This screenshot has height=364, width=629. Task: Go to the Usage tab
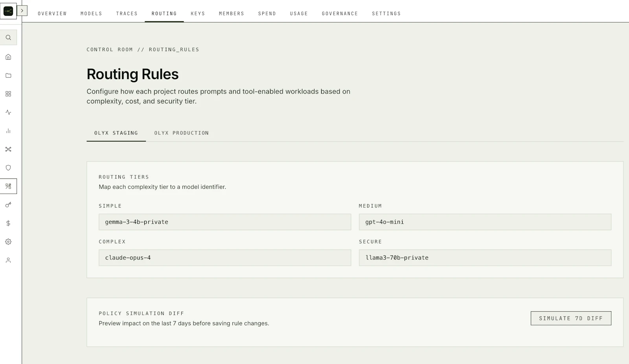pos(299,13)
